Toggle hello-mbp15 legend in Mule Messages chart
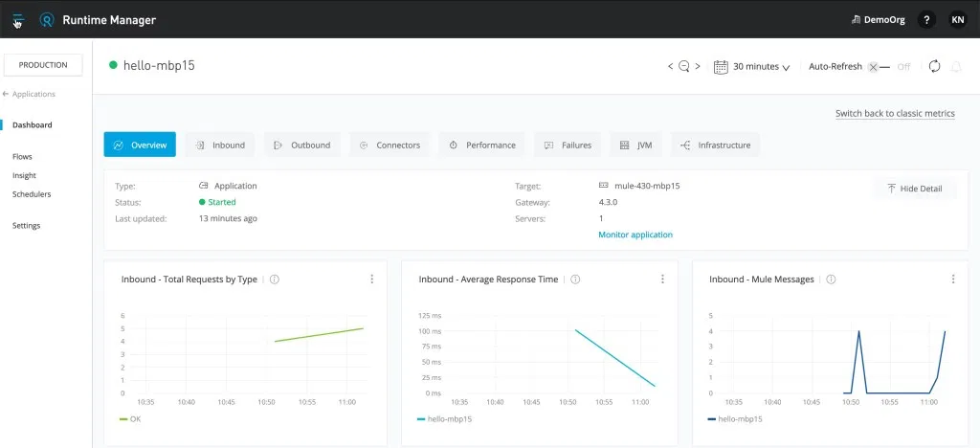This screenshot has width=980, height=448. coord(737,419)
